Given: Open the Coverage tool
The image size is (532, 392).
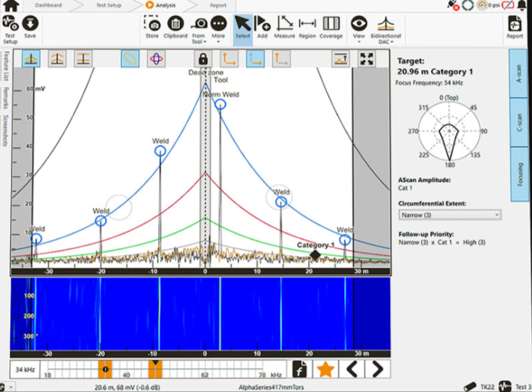Looking at the screenshot, I should pos(331,25).
